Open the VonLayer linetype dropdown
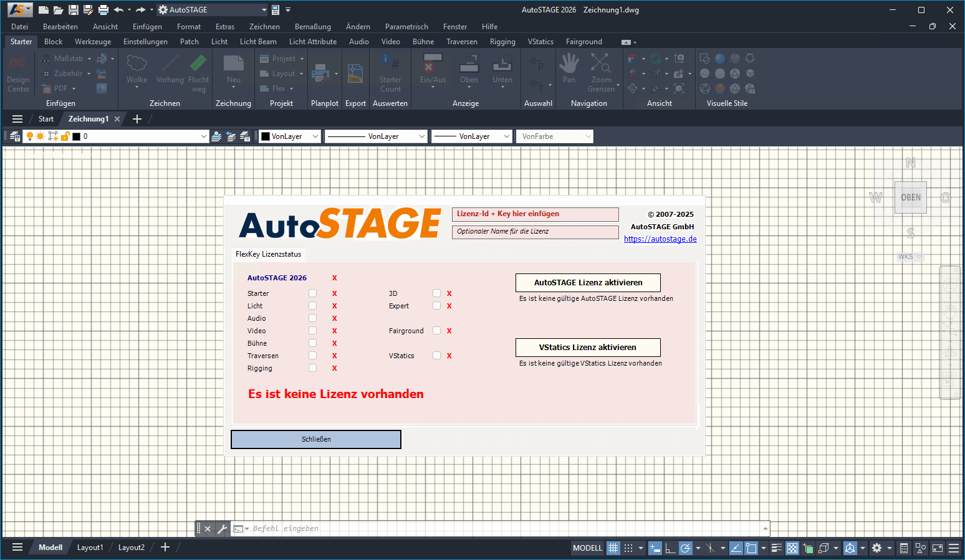 [422, 136]
